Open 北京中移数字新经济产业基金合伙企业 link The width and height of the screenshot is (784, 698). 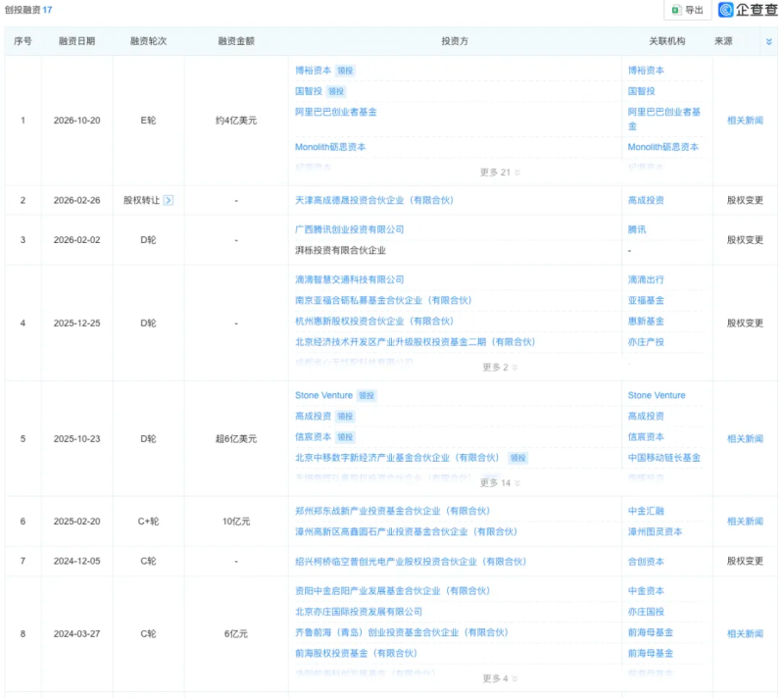[x=397, y=458]
